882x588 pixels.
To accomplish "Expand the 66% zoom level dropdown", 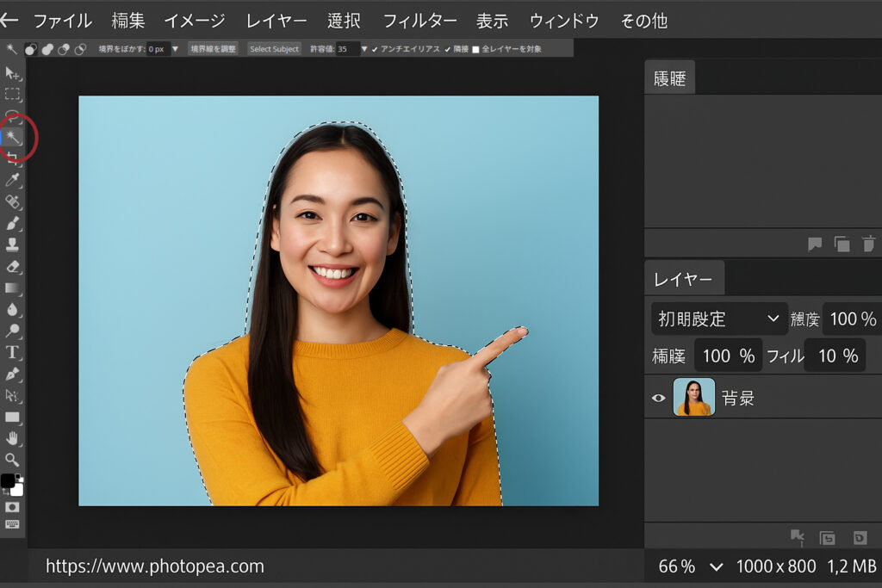I will tap(716, 566).
